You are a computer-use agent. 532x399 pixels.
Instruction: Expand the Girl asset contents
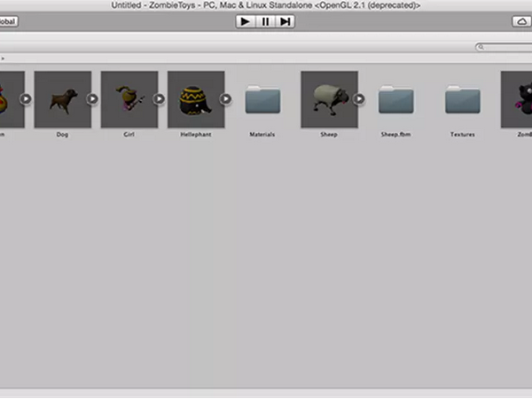pos(159,98)
